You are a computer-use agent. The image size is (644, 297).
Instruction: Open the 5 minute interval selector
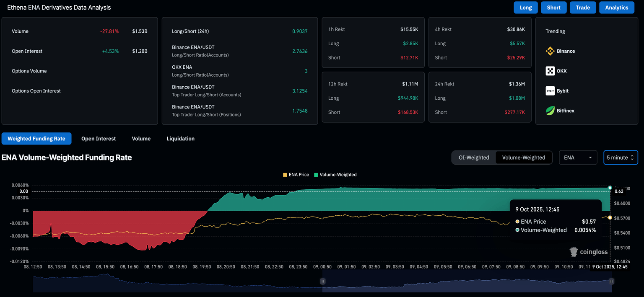(x=620, y=158)
